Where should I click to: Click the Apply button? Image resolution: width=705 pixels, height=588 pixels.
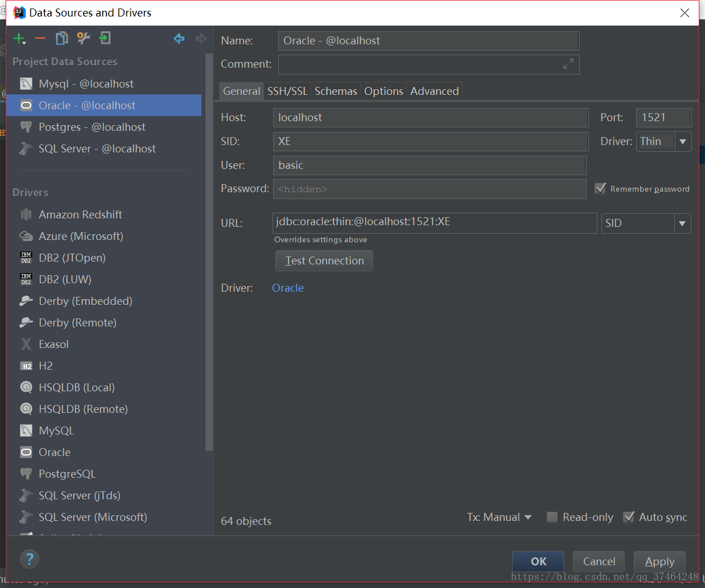[x=659, y=561]
